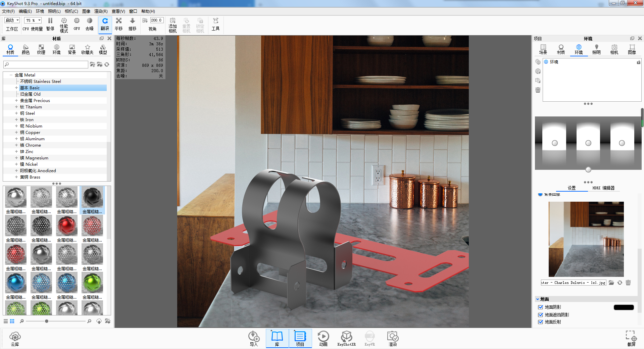
Task: Switch library to grid view
Action: (x=12, y=321)
